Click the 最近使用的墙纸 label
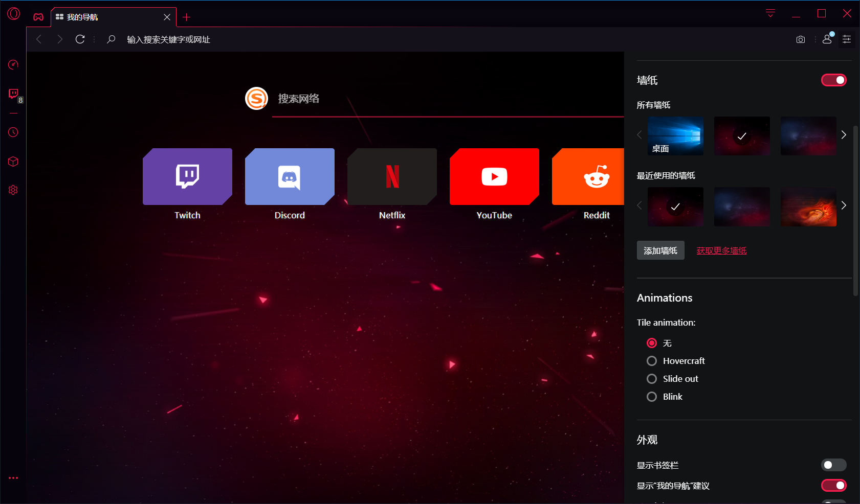 tap(666, 176)
